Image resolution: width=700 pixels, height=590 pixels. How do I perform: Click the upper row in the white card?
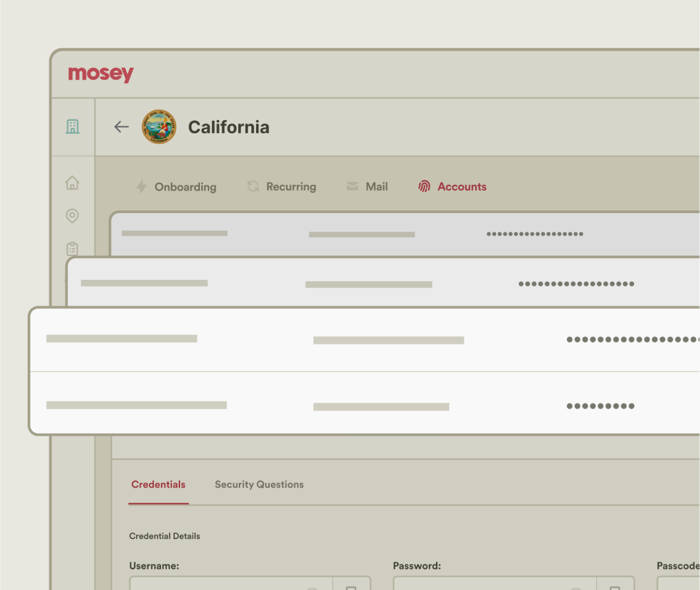(x=363, y=340)
